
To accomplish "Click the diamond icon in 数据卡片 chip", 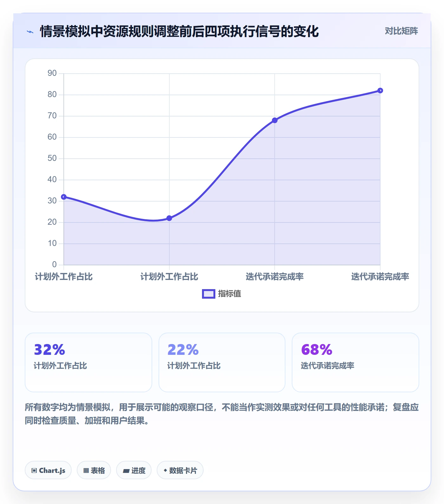I will 165,470.
